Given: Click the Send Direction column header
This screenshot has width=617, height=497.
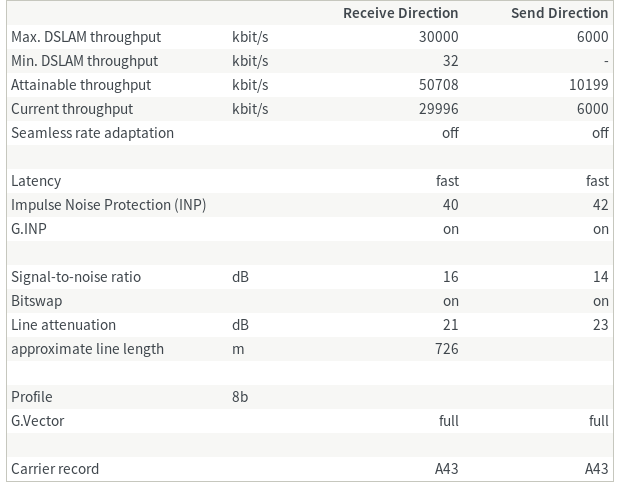Looking at the screenshot, I should point(559,13).
